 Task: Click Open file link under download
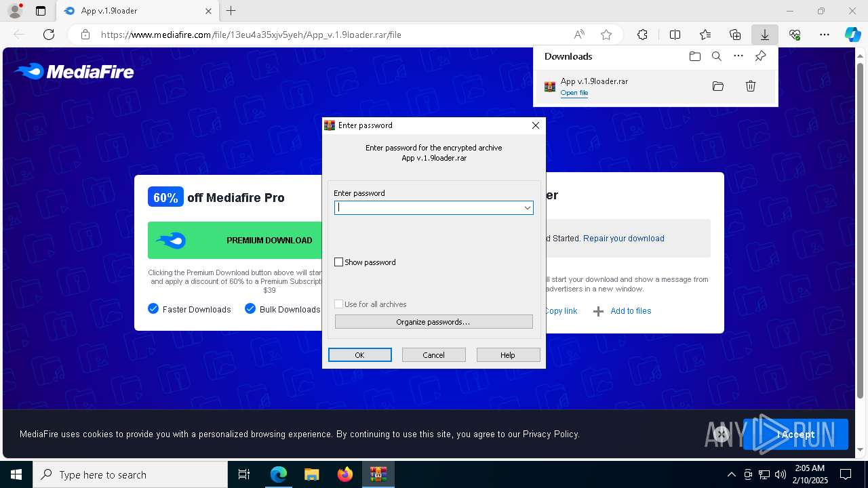tap(574, 93)
